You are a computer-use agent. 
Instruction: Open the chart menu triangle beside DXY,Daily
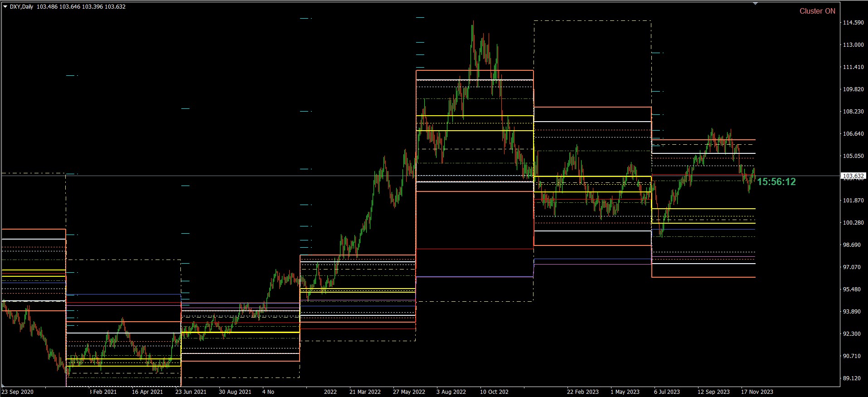point(5,7)
